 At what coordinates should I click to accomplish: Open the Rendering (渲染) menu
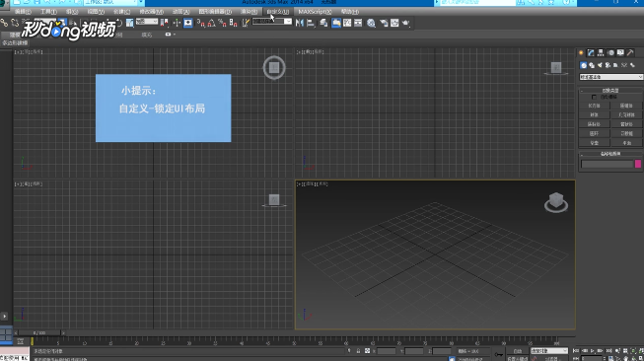coord(249,12)
